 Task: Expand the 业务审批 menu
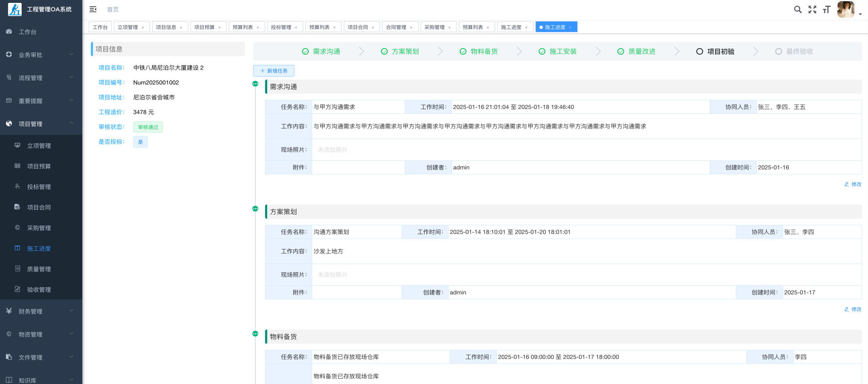pos(41,55)
